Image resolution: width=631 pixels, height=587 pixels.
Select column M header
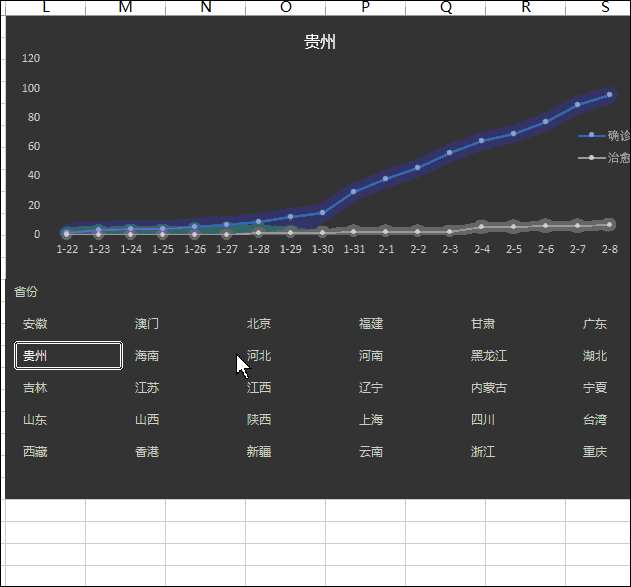click(x=126, y=7)
